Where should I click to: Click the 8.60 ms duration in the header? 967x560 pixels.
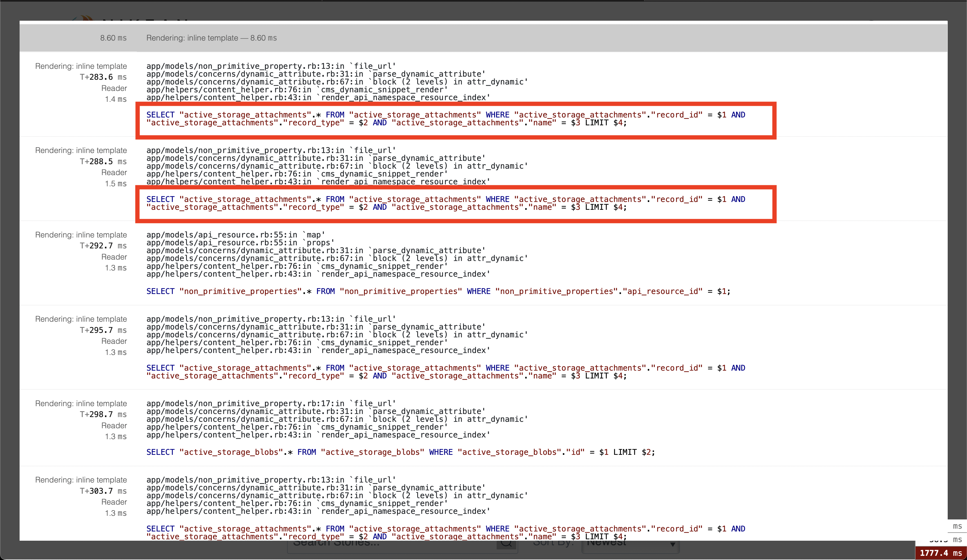point(113,37)
